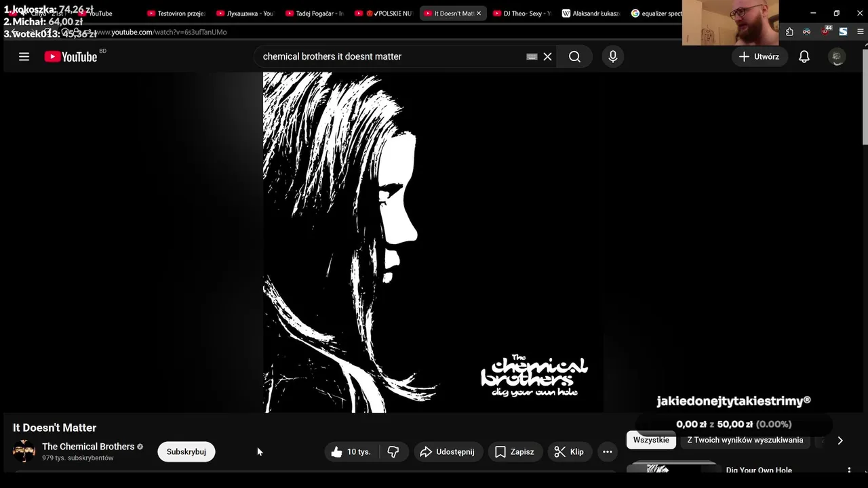Switch to the POLSKIE NUTY browser tab

click(384, 14)
